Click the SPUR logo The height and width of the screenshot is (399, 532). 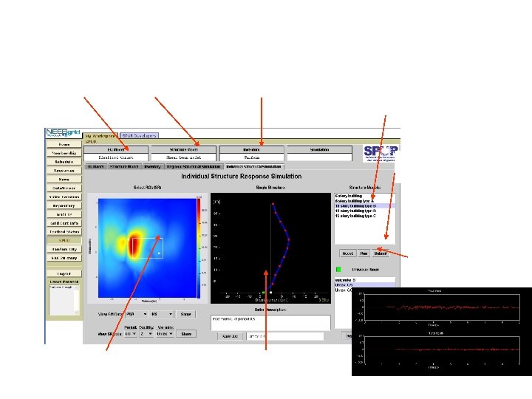point(381,154)
